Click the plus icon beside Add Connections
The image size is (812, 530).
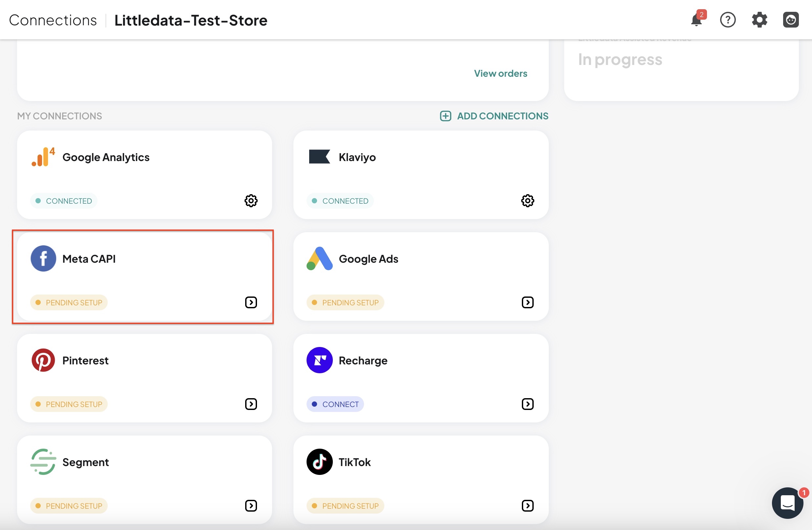[x=445, y=116]
